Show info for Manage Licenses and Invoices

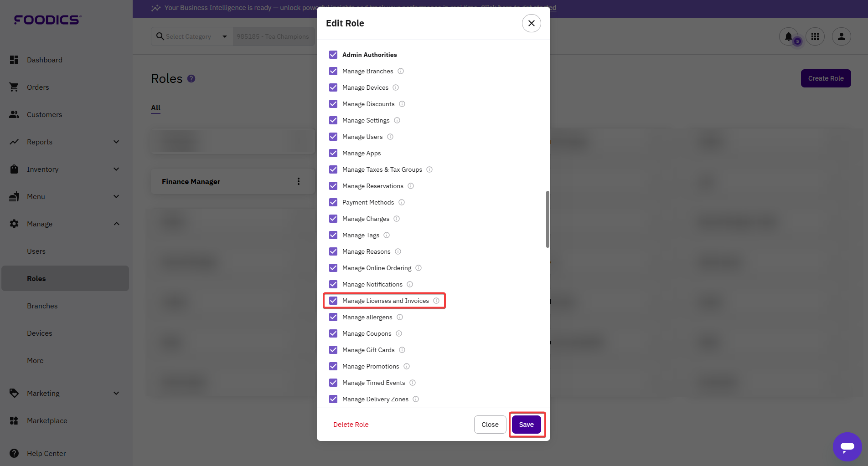(x=436, y=301)
